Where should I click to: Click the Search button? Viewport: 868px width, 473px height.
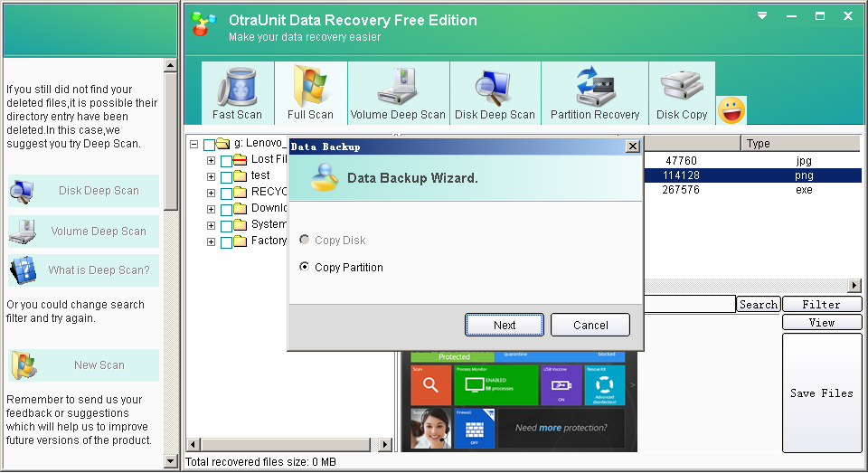coord(759,304)
